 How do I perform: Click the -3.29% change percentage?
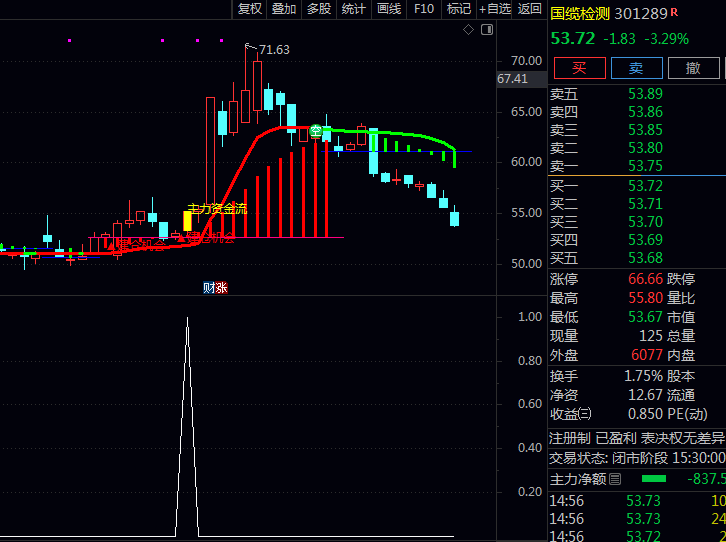(x=667, y=39)
